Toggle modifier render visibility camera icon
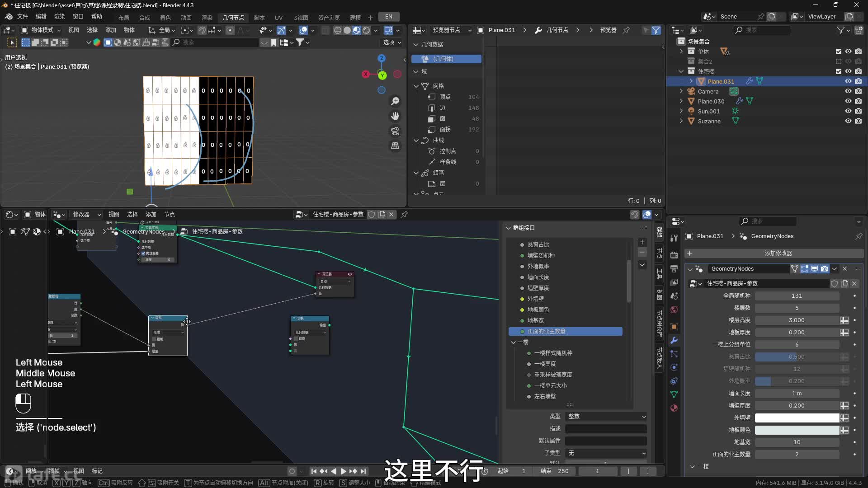868x488 pixels. point(825,269)
